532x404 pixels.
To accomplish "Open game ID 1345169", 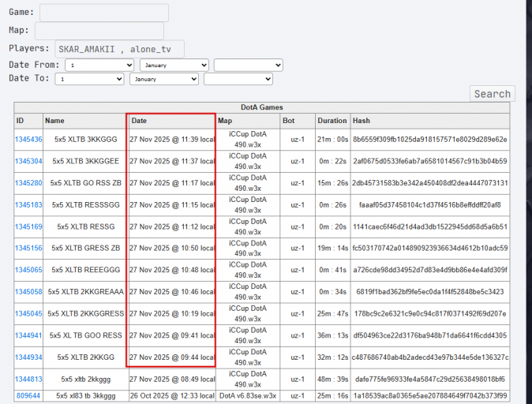I will (x=28, y=226).
